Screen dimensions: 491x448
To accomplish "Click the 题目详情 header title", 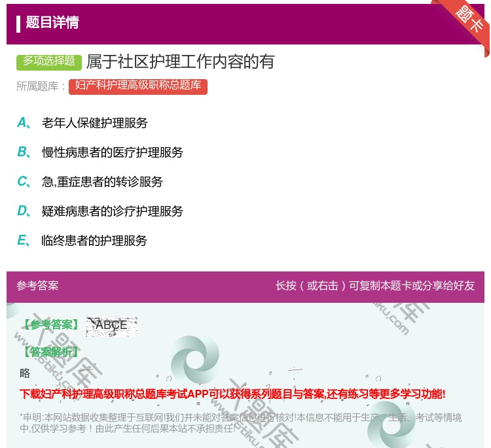I will pyautogui.click(x=52, y=22).
